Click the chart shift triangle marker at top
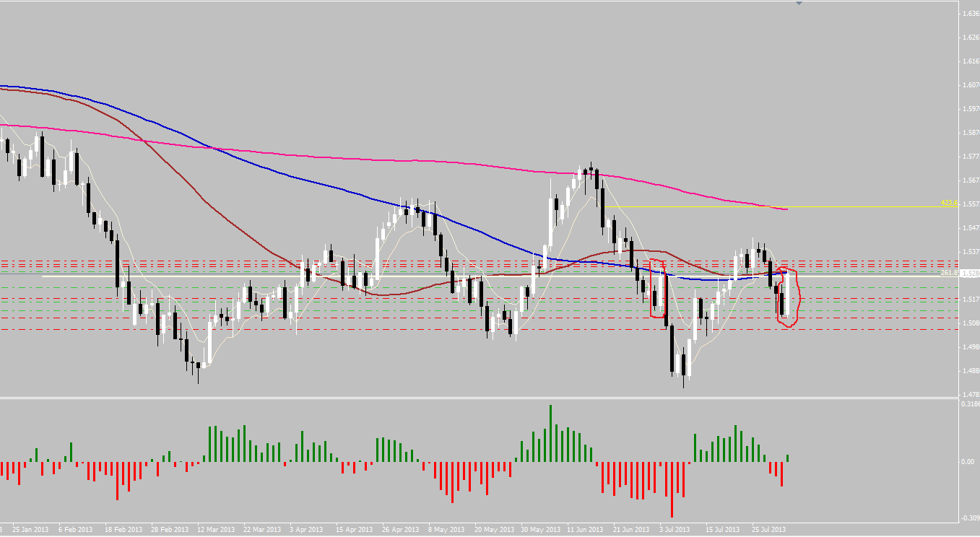The height and width of the screenshot is (537, 980). point(799,4)
